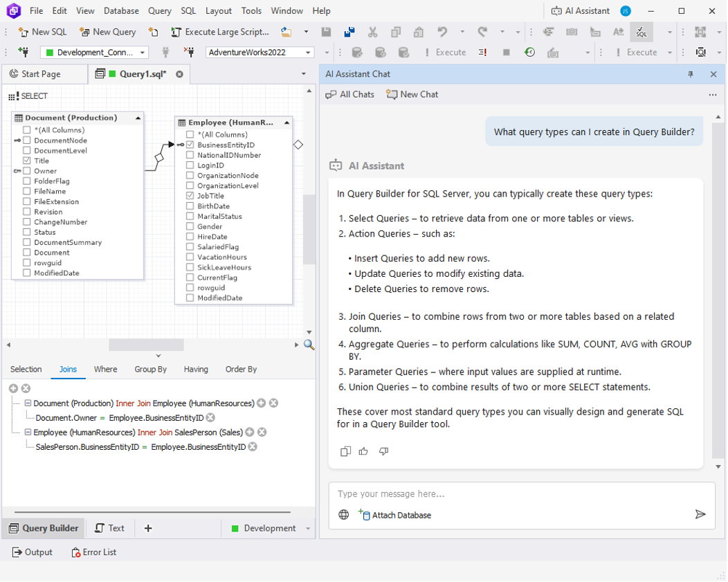Screen dimensions: 728x582
Task: Pin the AI Assistant Chat panel
Action: (x=691, y=74)
